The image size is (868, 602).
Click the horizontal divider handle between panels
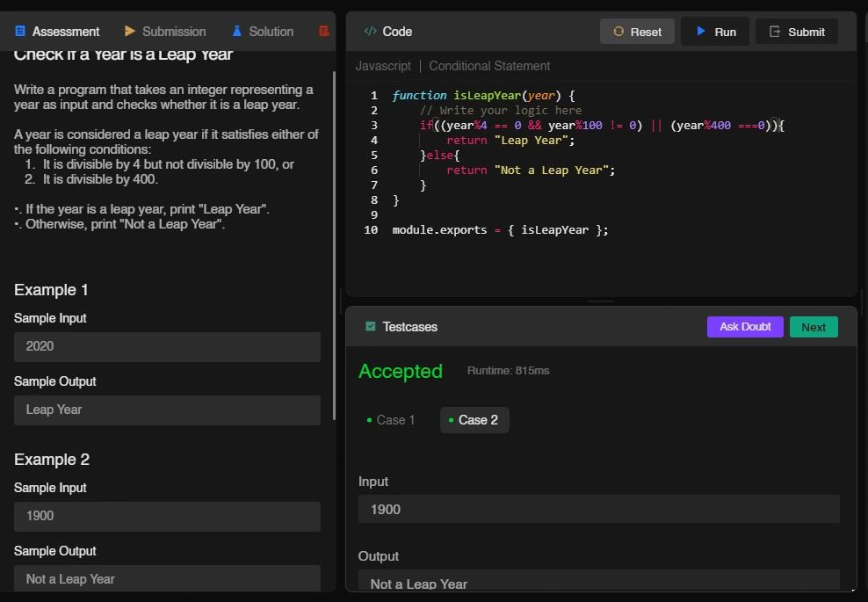click(601, 301)
